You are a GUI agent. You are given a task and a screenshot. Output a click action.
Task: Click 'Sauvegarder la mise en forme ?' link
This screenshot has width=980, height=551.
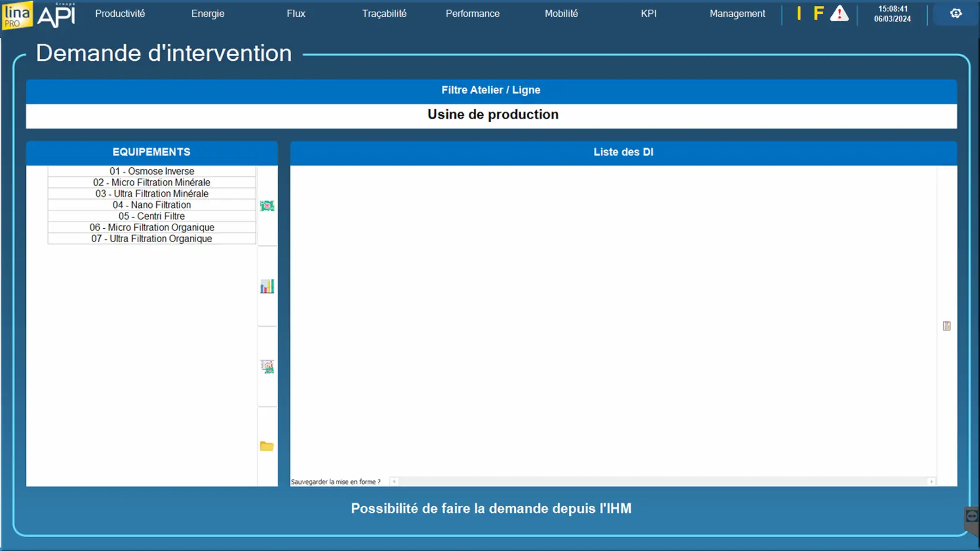[x=336, y=482]
